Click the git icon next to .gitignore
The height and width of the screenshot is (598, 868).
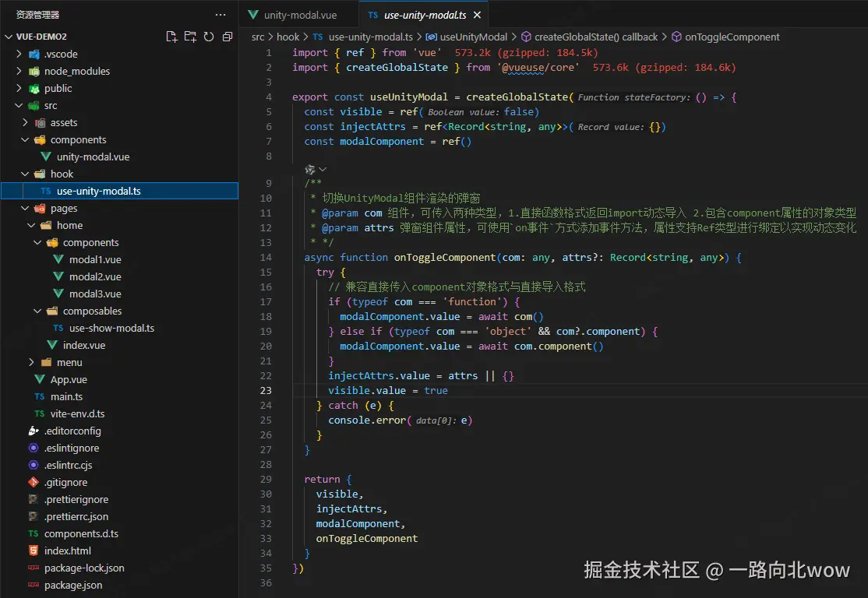point(34,483)
